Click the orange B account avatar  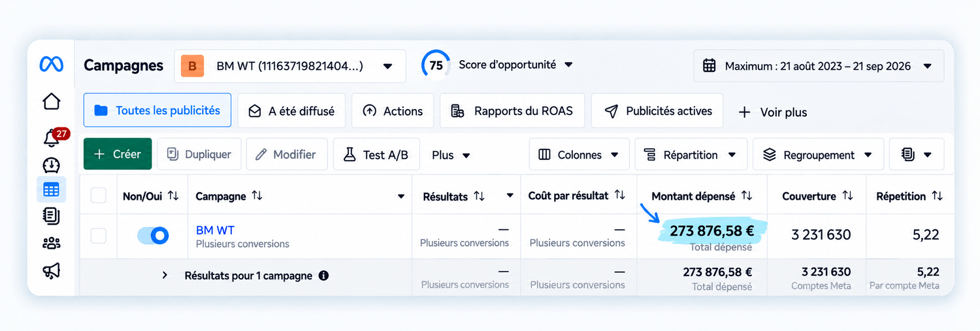click(192, 66)
